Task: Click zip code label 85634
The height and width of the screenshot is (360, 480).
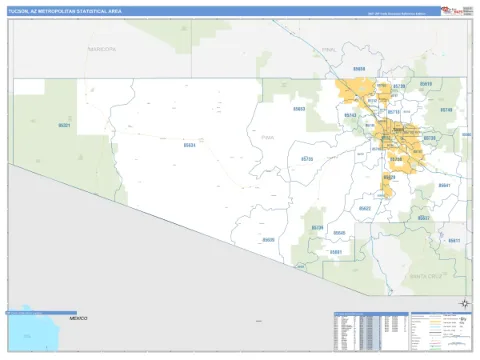Action: coord(189,145)
